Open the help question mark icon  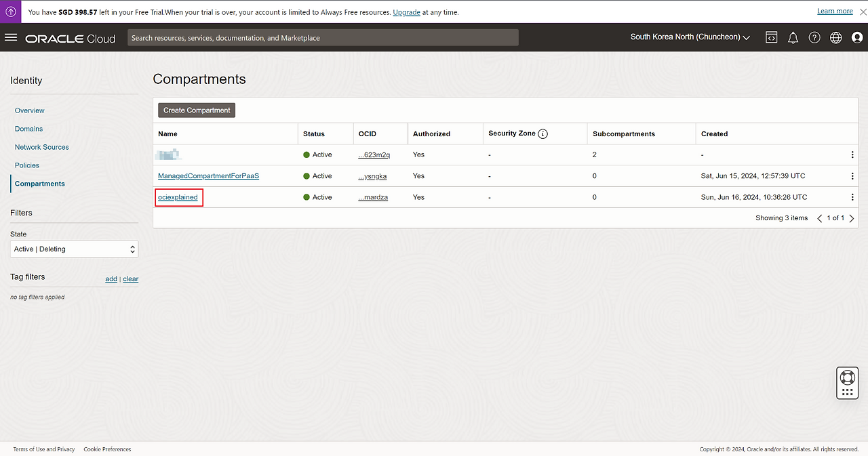[814, 38]
